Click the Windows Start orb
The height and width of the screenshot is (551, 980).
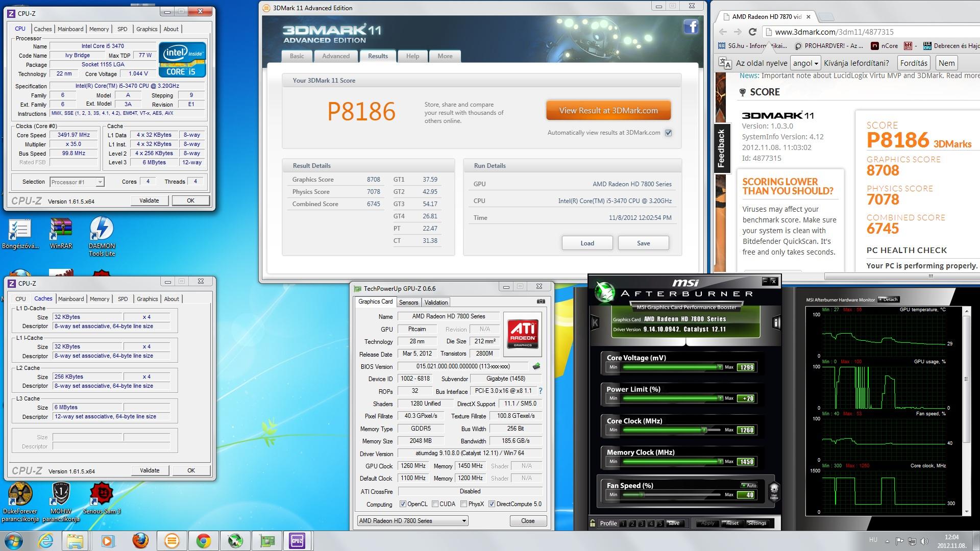pyautogui.click(x=14, y=540)
